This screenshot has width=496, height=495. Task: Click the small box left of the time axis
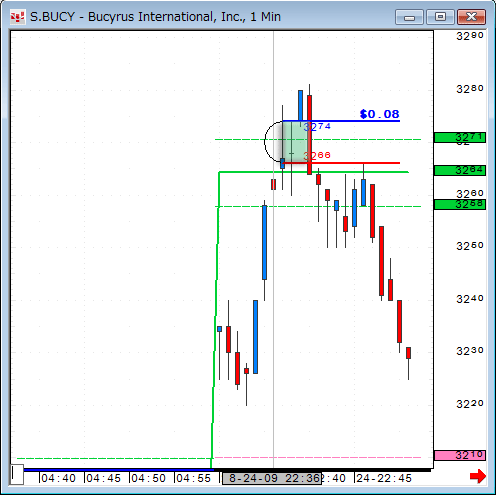[17, 474]
